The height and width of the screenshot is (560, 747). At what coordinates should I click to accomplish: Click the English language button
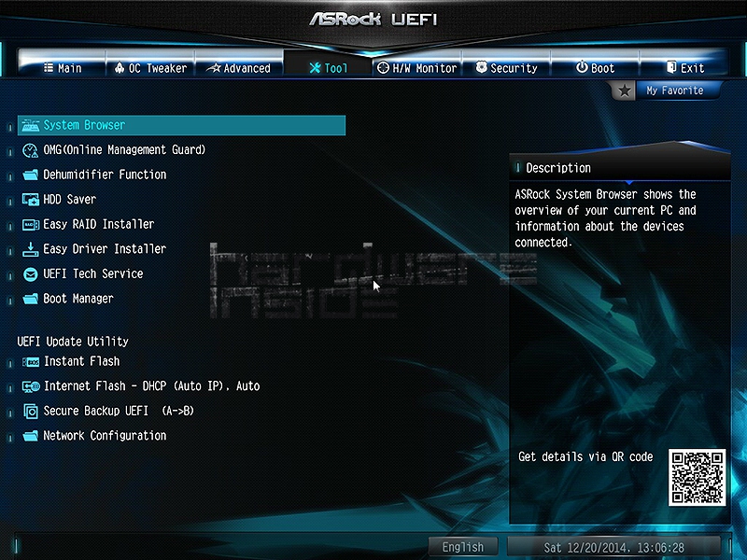click(462, 547)
